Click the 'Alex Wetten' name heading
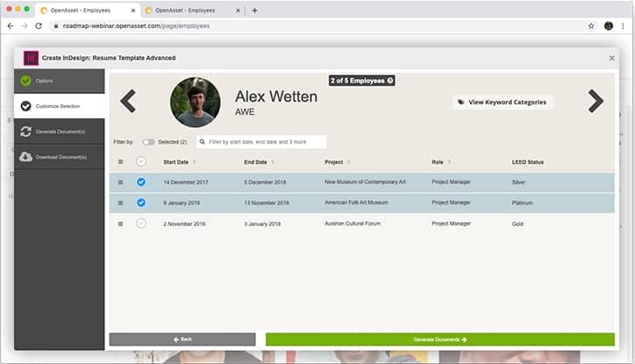Viewport: 635px width, 364px height. click(x=276, y=96)
